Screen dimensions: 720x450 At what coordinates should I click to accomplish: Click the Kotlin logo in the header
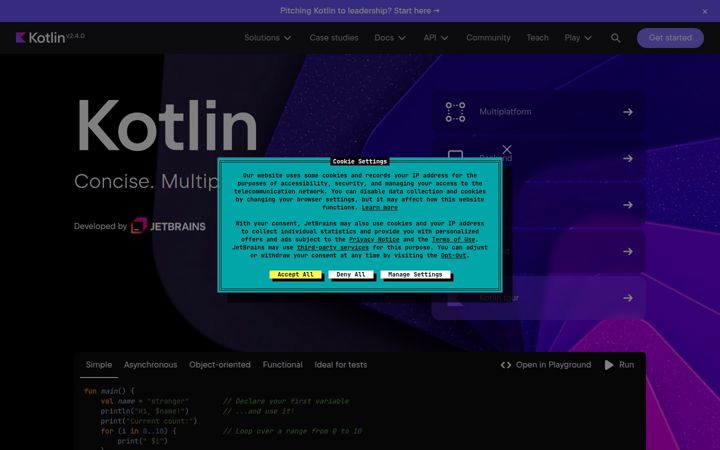pos(40,38)
